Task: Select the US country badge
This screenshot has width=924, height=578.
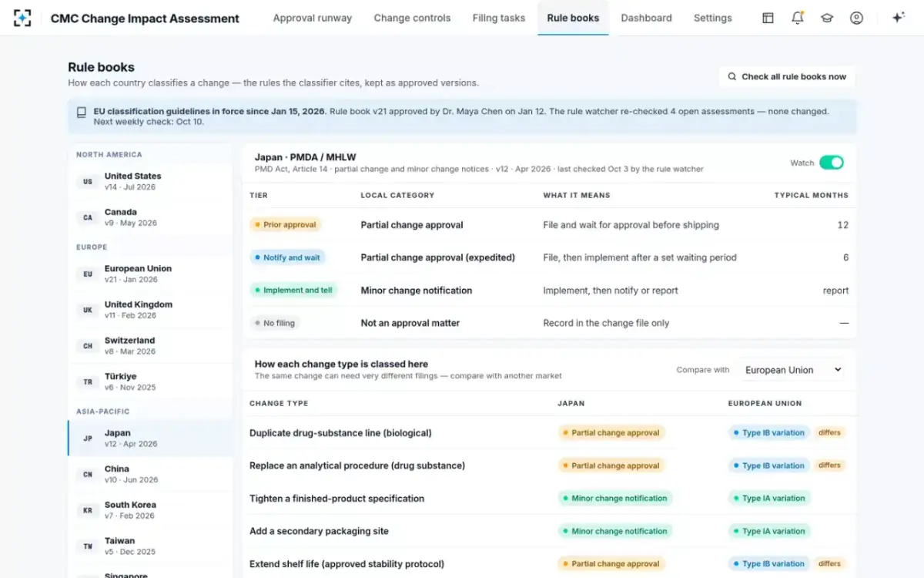Action: click(88, 182)
